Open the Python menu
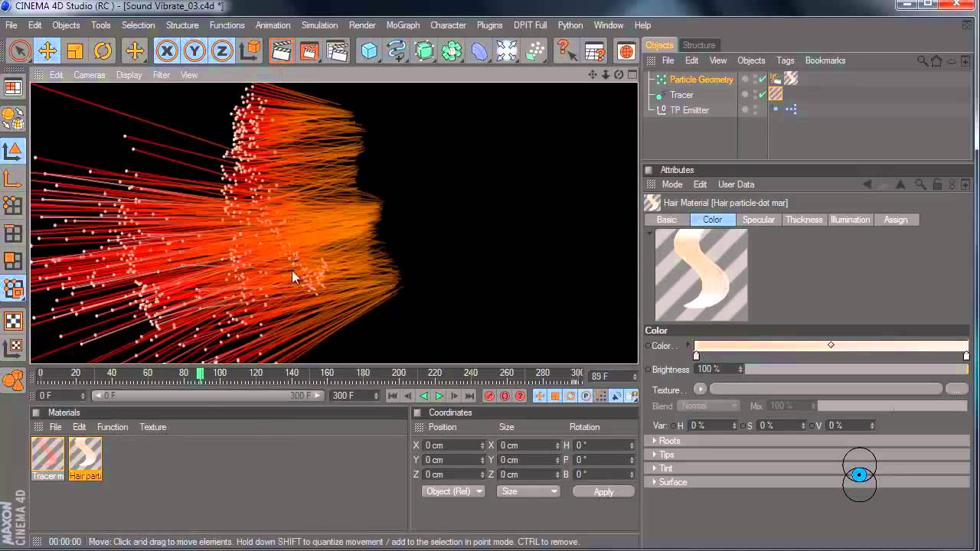 point(570,25)
